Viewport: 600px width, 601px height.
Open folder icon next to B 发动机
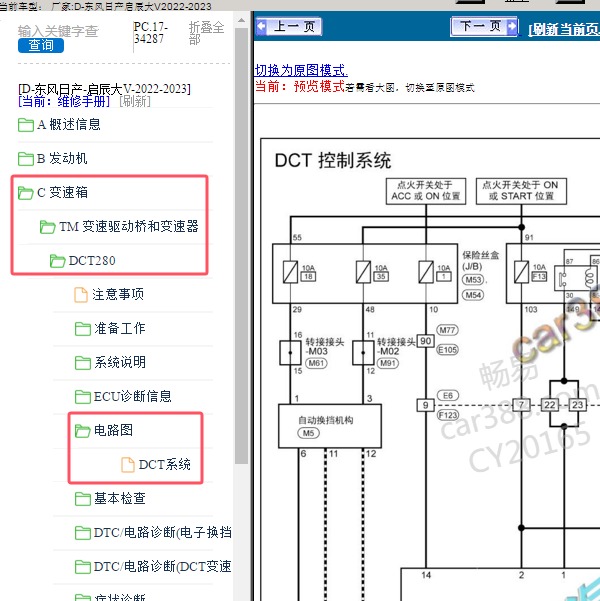coord(26,158)
